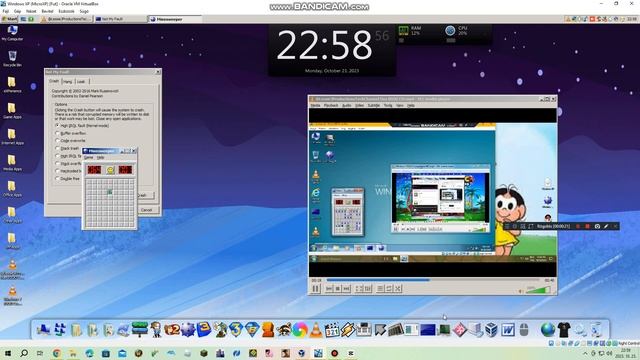
Task: Take screenshot with Bandicam camera icon
Action: (597, 226)
